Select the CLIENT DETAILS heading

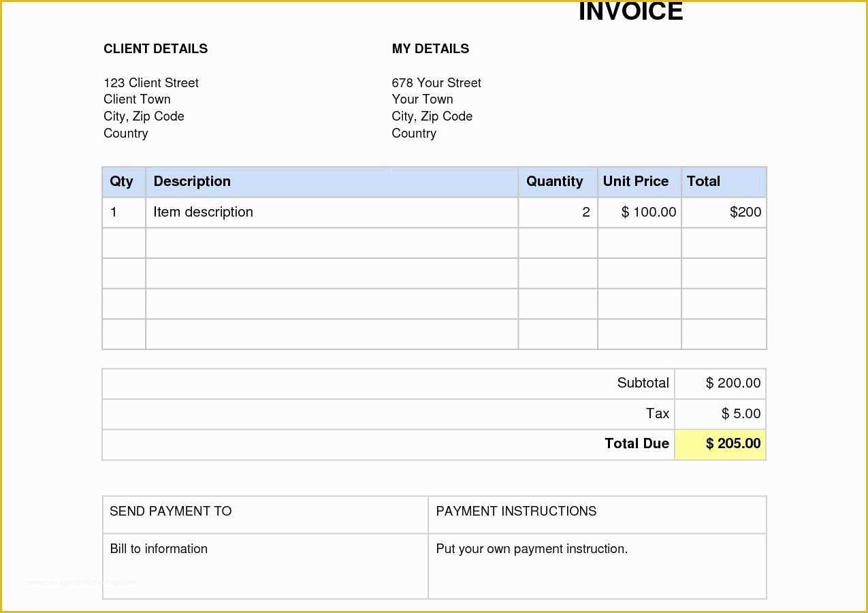155,48
